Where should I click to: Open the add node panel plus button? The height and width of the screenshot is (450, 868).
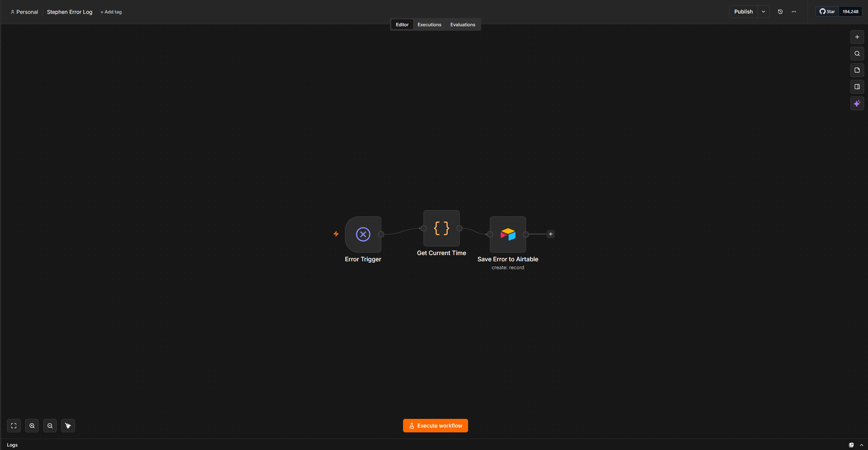coord(857,37)
